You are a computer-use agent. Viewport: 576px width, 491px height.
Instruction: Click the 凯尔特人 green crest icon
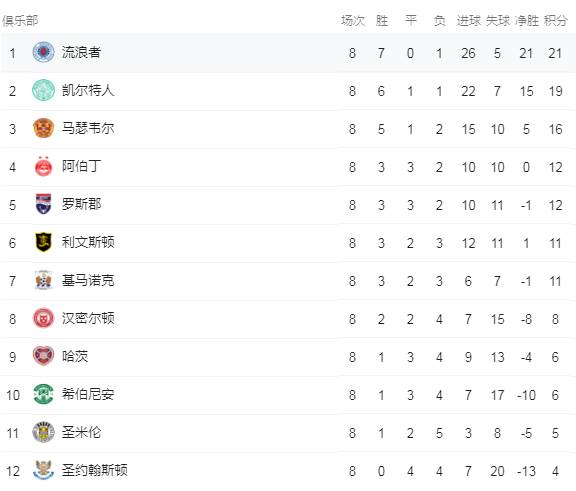(x=43, y=90)
